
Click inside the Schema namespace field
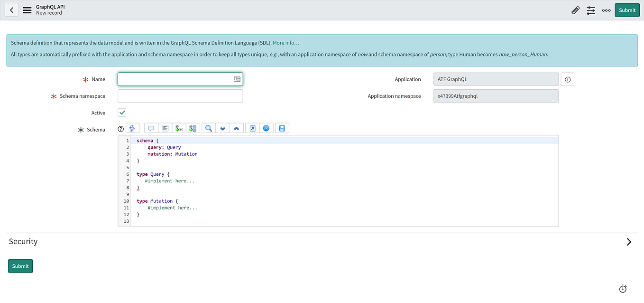click(180, 96)
